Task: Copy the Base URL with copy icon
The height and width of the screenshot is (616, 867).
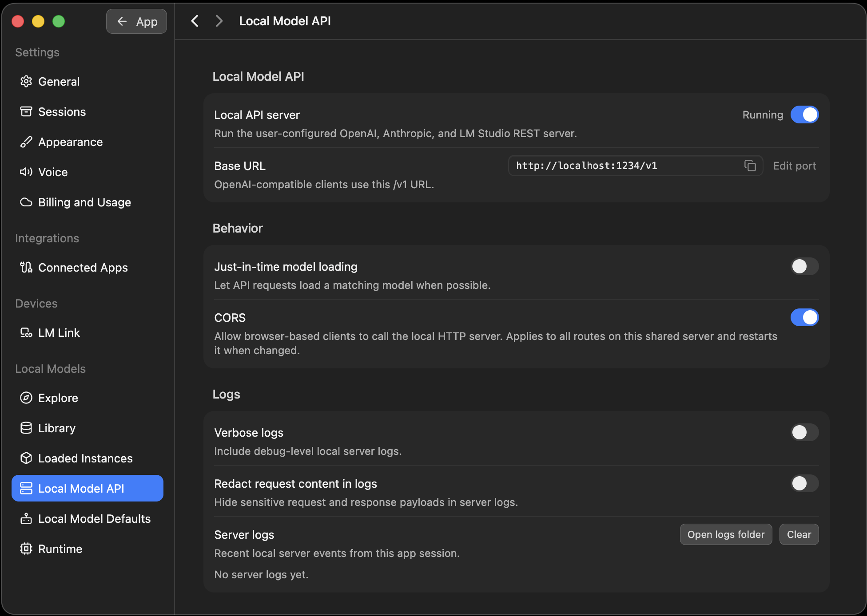Action: click(750, 166)
